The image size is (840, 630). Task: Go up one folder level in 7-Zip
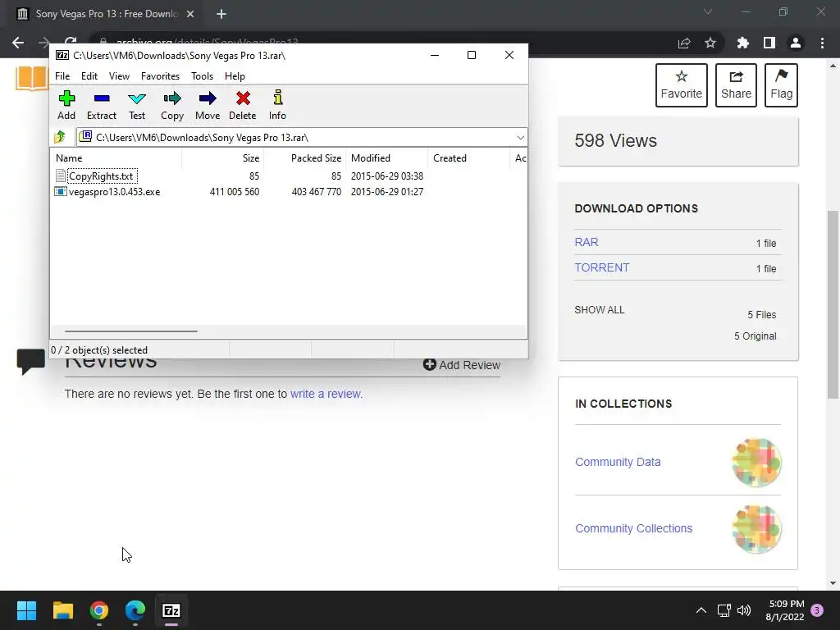[x=60, y=137]
